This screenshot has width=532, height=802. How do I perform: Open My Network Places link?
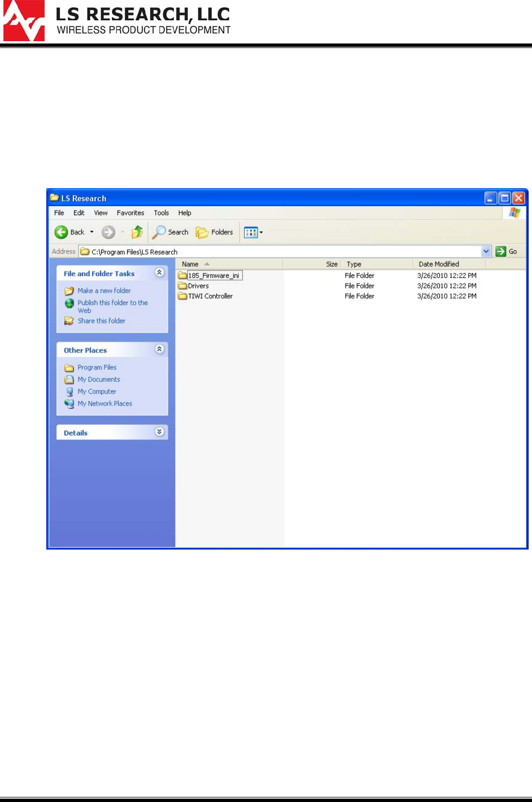[x=105, y=404]
